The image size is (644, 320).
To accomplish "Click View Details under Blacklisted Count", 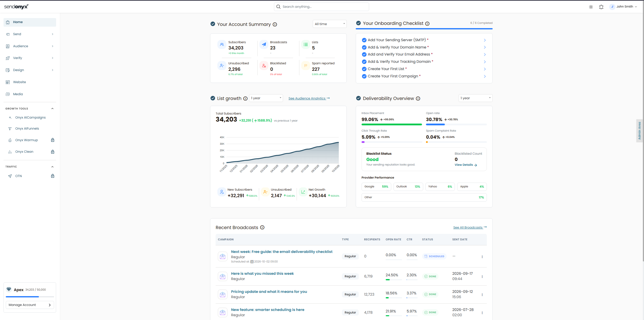I will click(466, 165).
